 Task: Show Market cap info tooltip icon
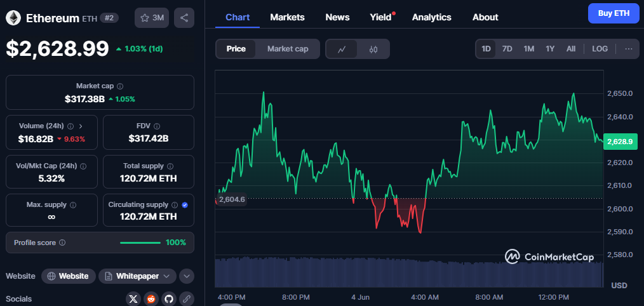pyautogui.click(x=120, y=86)
